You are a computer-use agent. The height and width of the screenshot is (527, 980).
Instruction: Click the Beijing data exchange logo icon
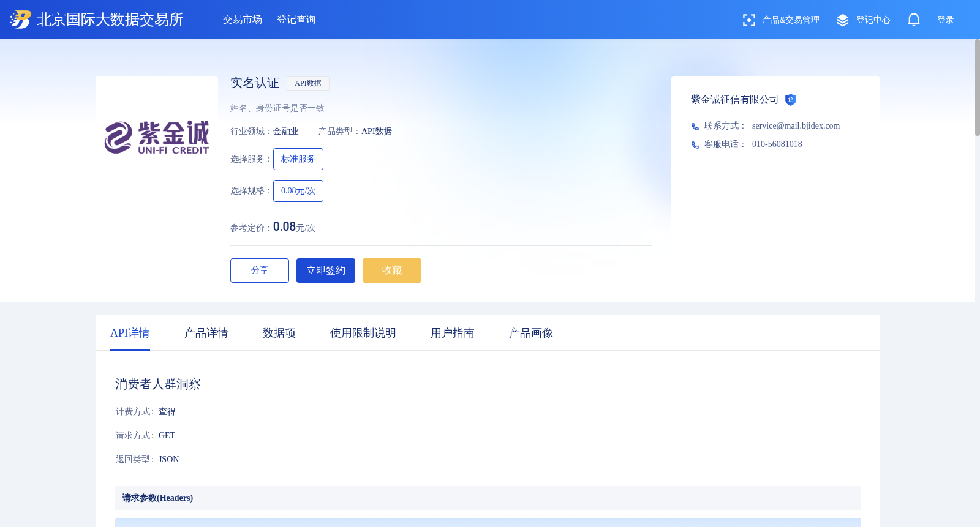tap(21, 20)
